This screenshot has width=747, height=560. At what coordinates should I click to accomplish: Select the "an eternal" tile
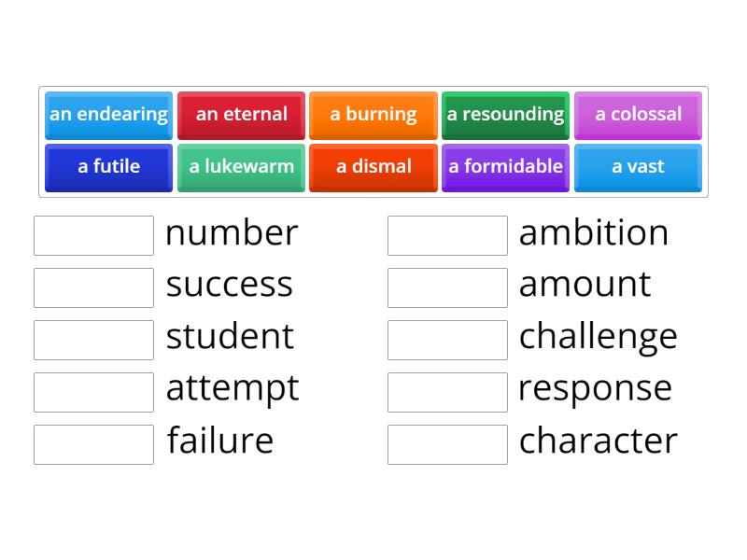coord(241,115)
